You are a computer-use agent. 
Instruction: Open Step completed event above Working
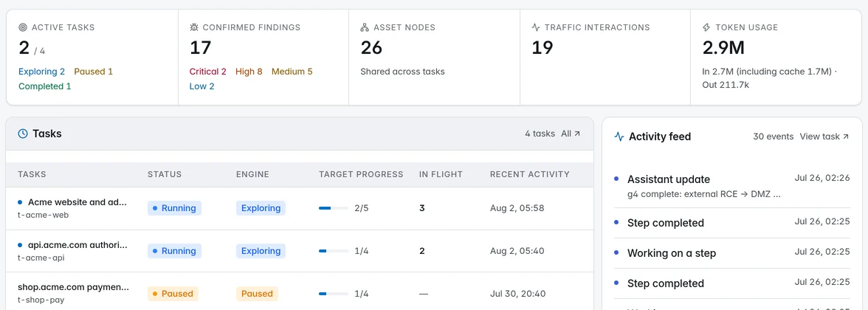pyautogui.click(x=732, y=223)
